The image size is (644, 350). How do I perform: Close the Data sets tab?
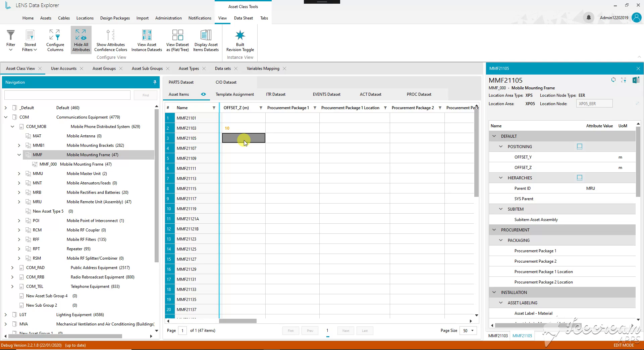(x=236, y=69)
